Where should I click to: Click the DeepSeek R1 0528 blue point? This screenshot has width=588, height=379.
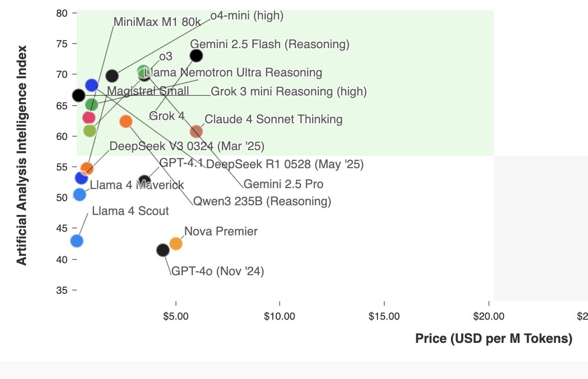click(x=92, y=85)
